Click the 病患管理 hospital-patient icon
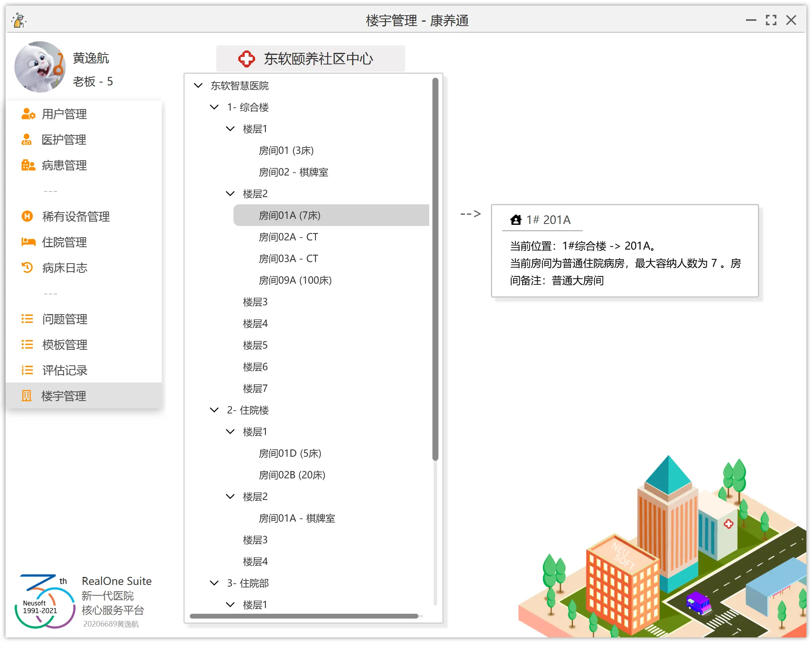This screenshot has width=812, height=645. pyautogui.click(x=28, y=165)
